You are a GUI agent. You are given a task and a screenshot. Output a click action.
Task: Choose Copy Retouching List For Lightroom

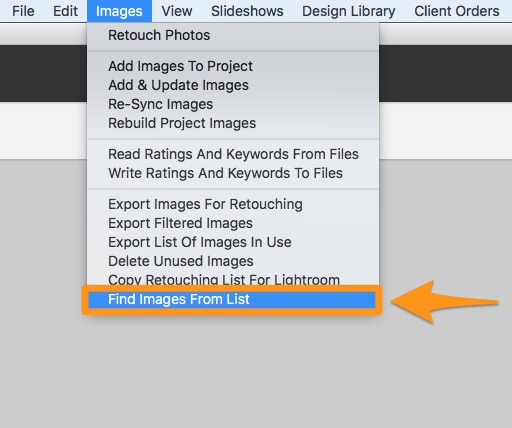(x=233, y=279)
